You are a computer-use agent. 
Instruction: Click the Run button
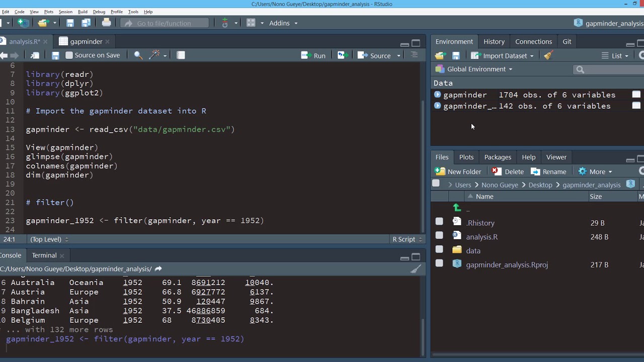click(x=313, y=55)
